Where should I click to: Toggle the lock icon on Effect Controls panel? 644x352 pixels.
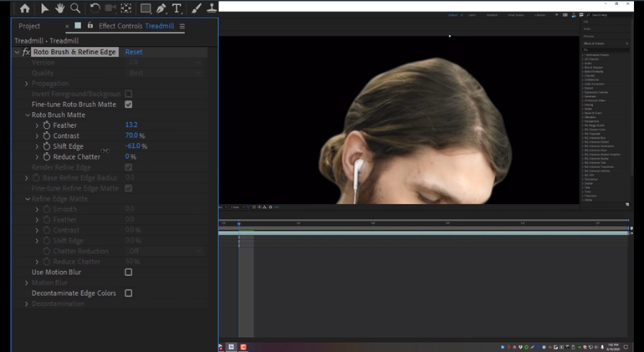[90, 25]
